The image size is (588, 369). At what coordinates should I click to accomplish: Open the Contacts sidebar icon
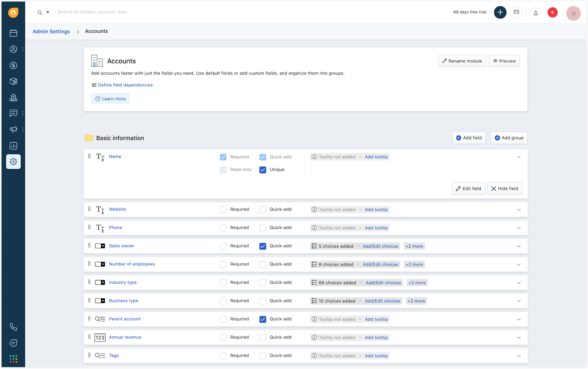click(13, 49)
